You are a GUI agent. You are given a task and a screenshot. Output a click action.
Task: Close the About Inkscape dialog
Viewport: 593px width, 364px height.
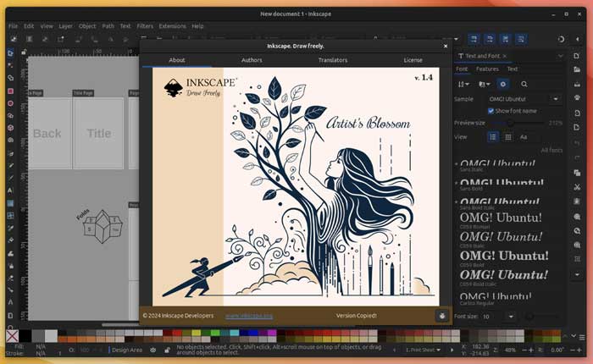click(446, 46)
